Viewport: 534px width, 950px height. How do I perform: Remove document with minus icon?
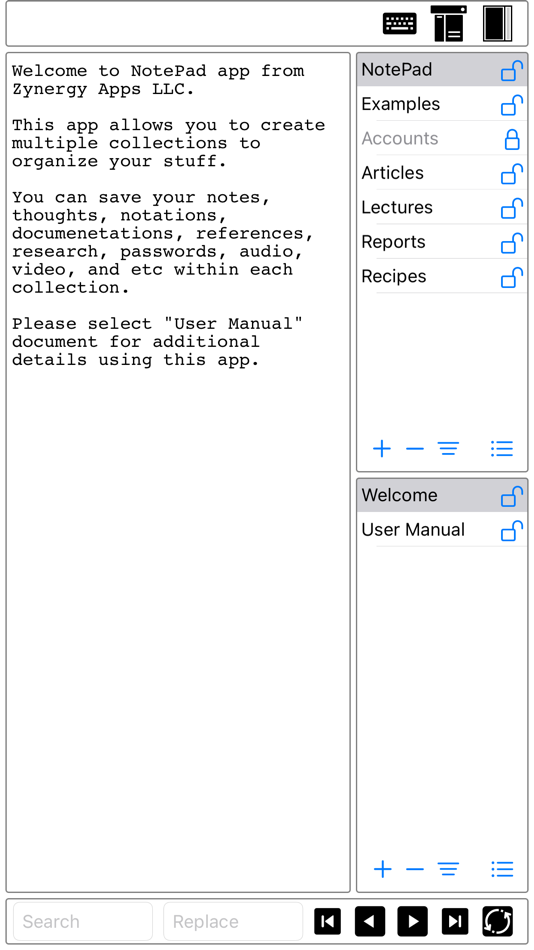[415, 870]
